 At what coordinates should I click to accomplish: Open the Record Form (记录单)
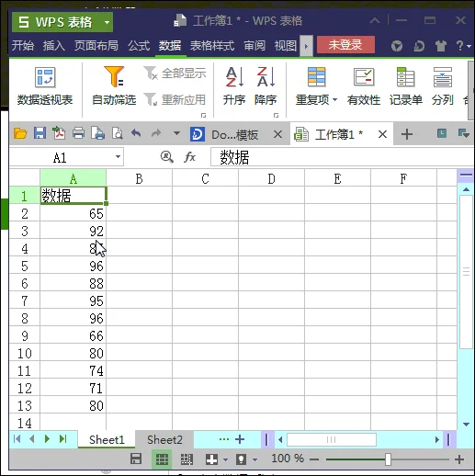406,86
